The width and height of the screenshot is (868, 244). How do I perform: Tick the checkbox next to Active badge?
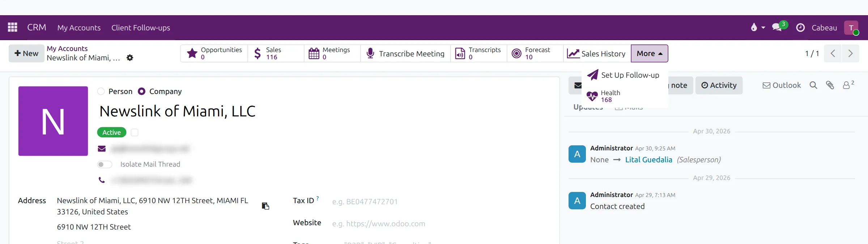pyautogui.click(x=135, y=133)
